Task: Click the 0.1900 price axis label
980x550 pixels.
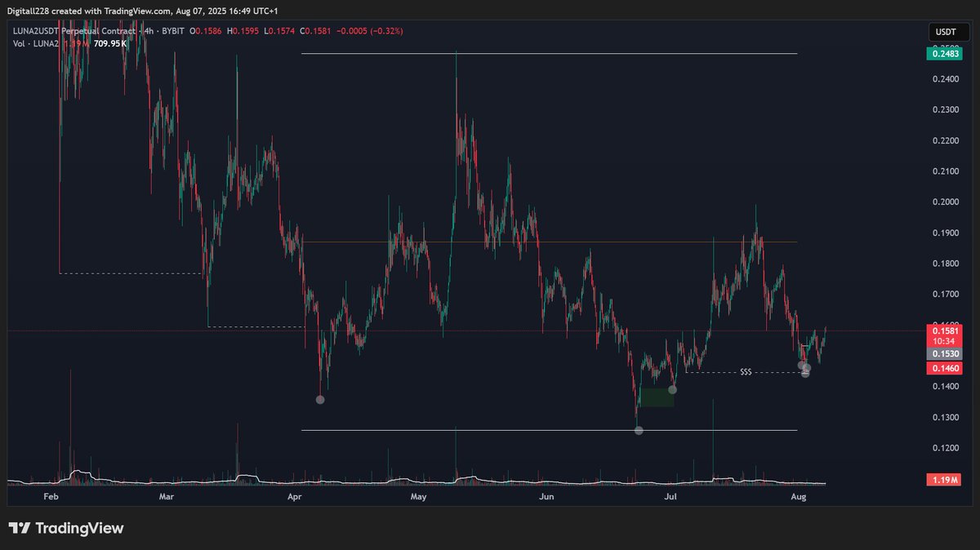Action: pyautogui.click(x=945, y=233)
